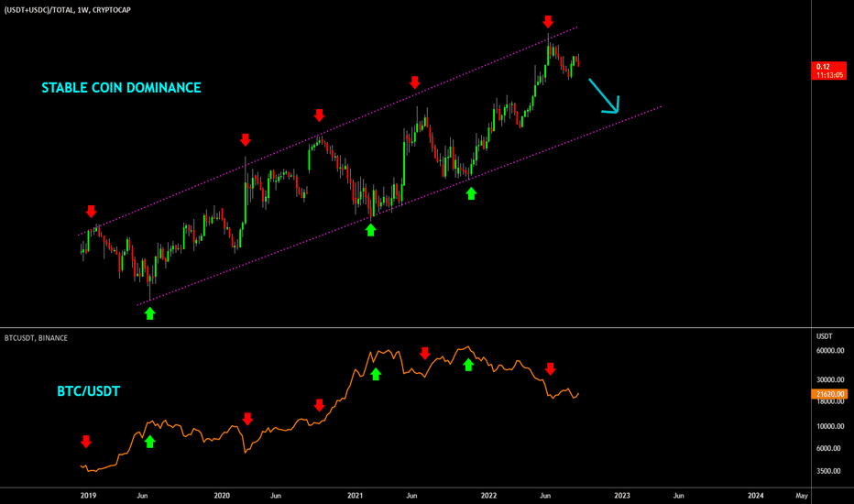Viewport: 854px width, 504px height.
Task: Click the May label on the time axis
Action: tap(801, 495)
